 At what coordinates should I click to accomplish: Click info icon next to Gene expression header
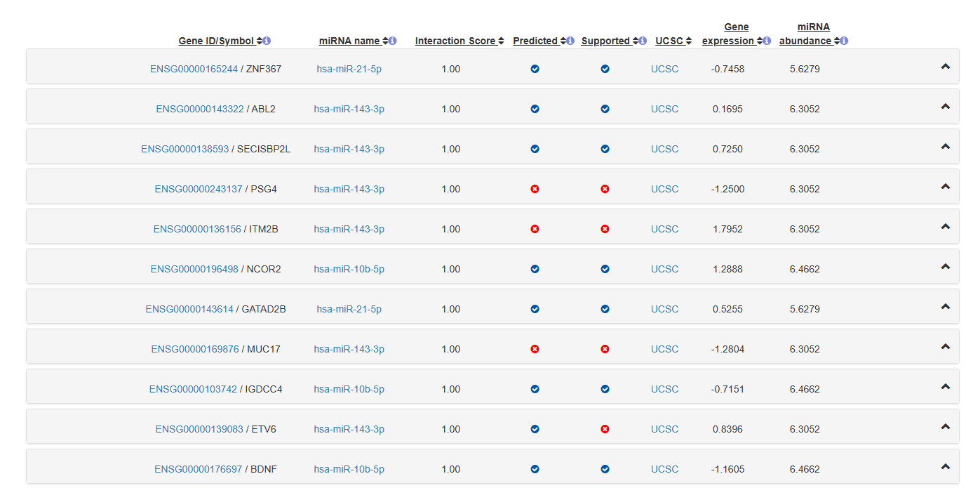point(767,41)
